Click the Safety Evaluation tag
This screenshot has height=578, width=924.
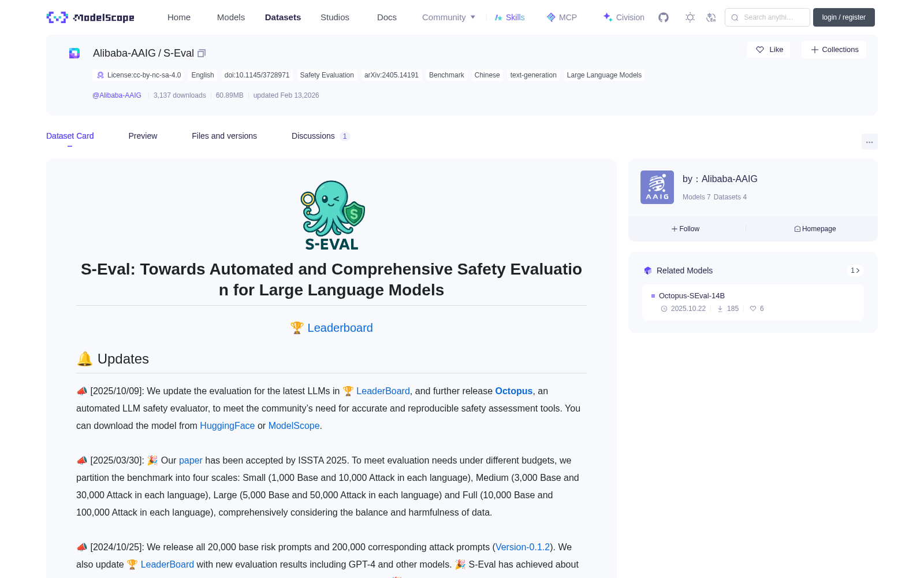[327, 75]
